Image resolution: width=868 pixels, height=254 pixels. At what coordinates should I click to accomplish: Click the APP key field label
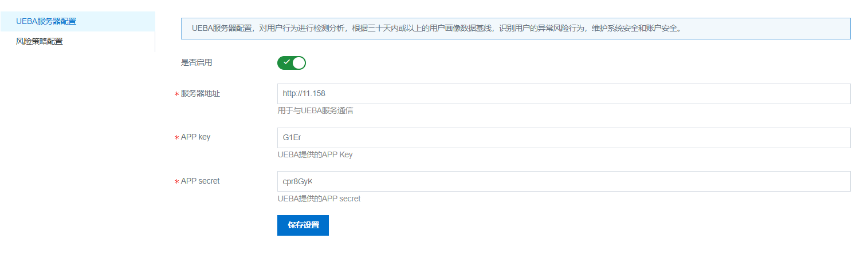point(195,137)
